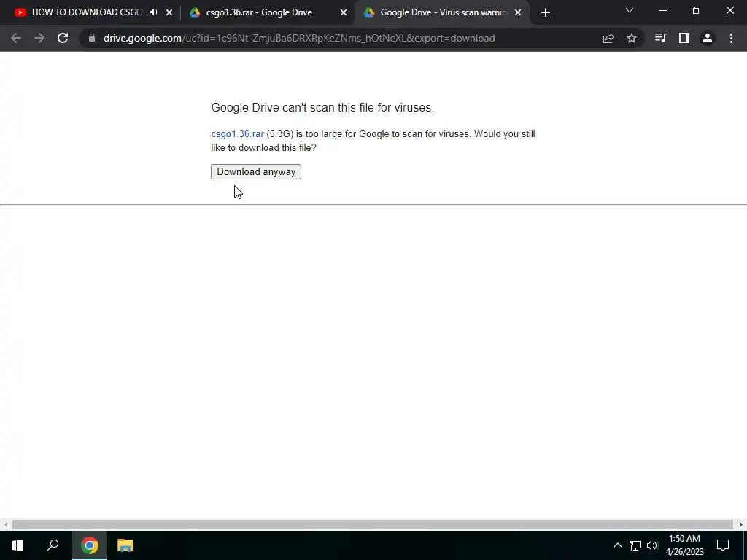Open the Chrome profile menu
Image resolution: width=747 pixels, height=560 pixels.
tap(708, 38)
